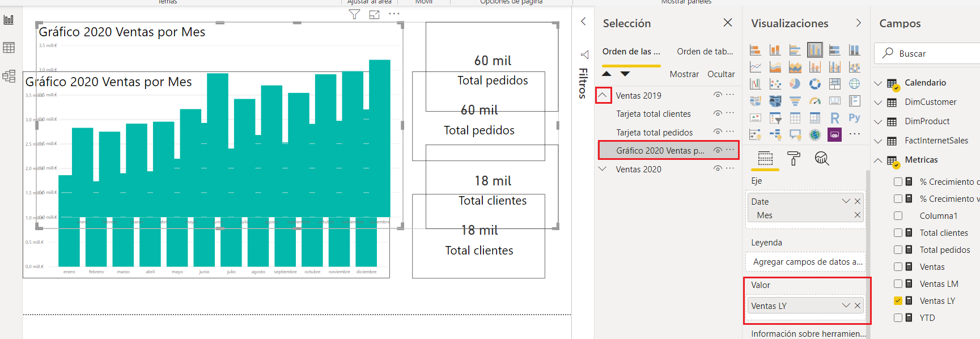Move the layer up with the up arrow
The width and height of the screenshot is (980, 339).
click(x=606, y=74)
